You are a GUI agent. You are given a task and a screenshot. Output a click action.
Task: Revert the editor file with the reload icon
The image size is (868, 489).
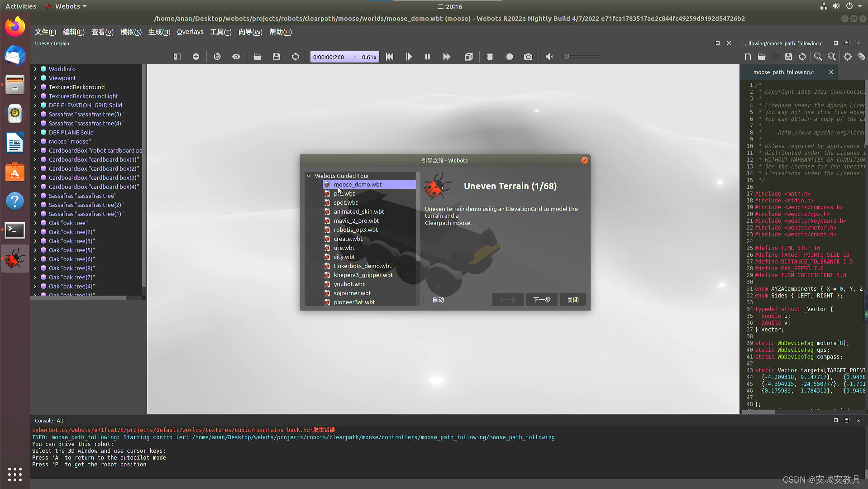pyautogui.click(x=802, y=57)
